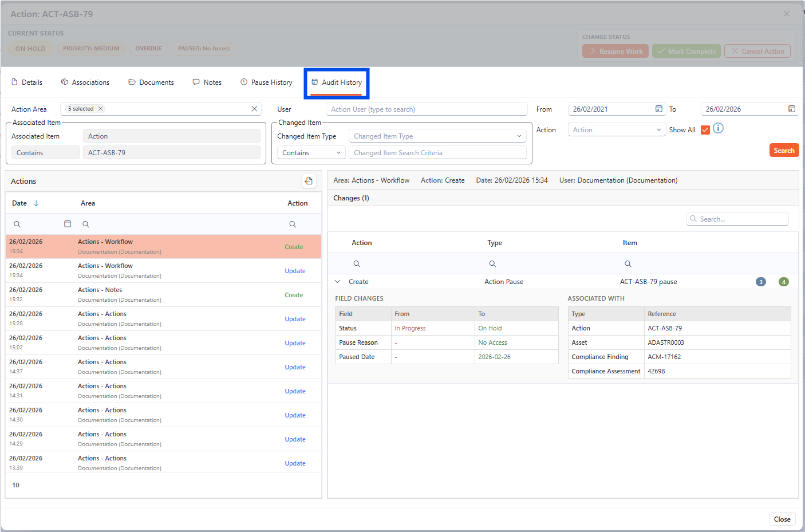Click the info icon beside Show All
805x532 pixels.
pos(719,128)
